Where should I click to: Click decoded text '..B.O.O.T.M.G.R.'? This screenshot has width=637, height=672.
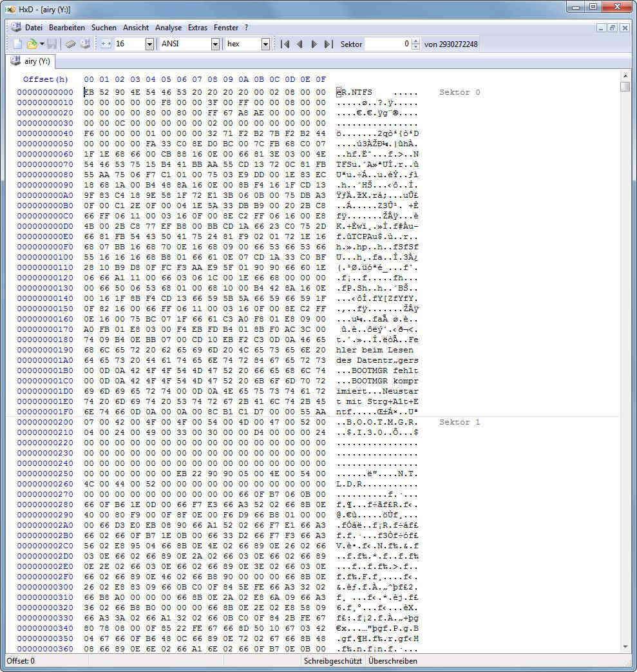(377, 422)
